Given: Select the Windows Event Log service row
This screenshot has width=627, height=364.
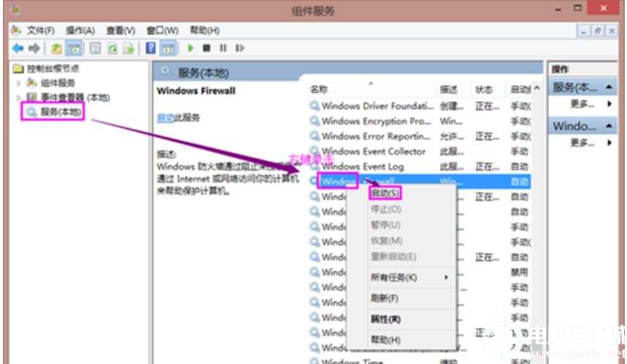Looking at the screenshot, I should coord(420,167).
